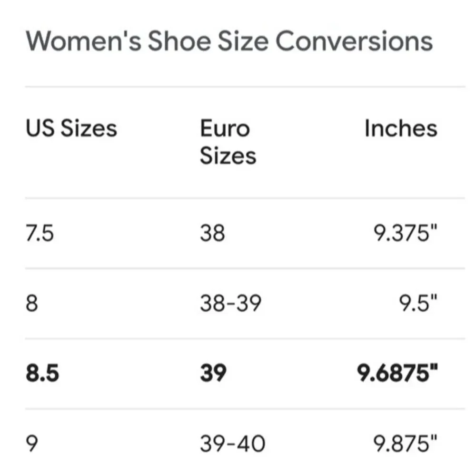
Task: Select the US Sizes column header
Action: click(71, 129)
